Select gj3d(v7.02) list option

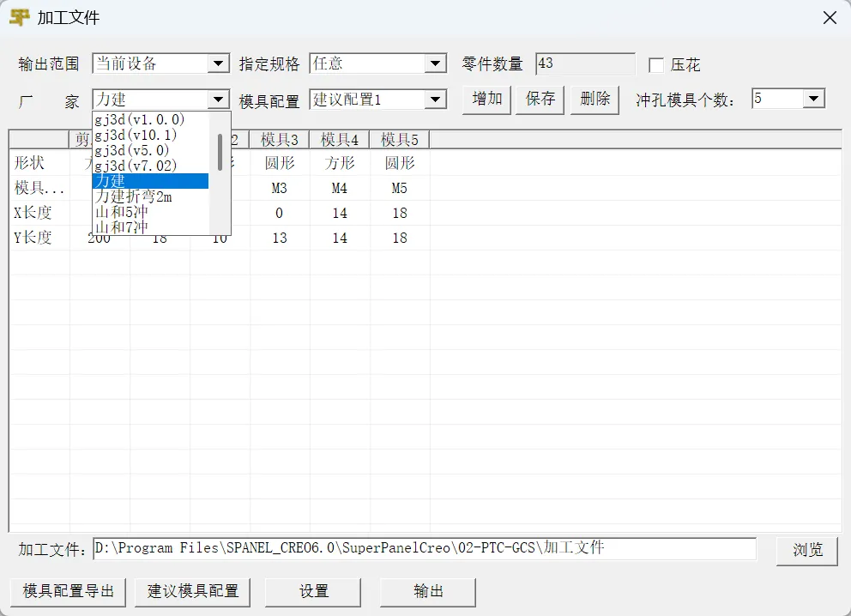point(150,166)
